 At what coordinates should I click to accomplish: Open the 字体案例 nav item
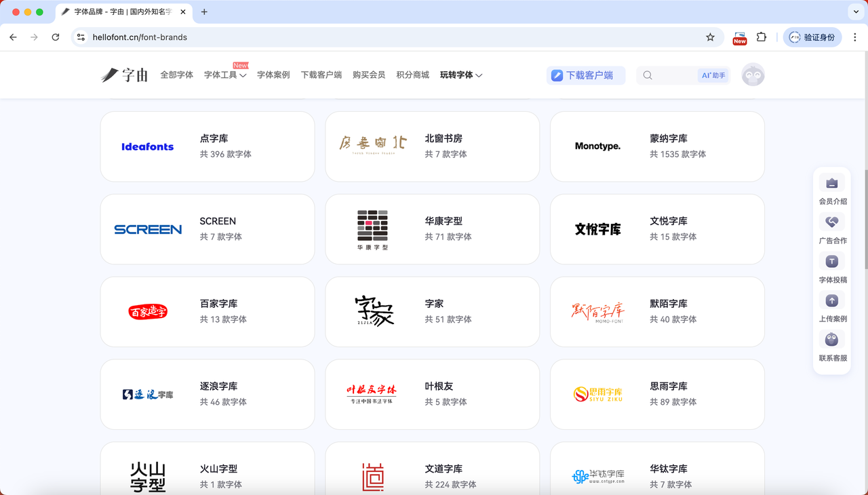pyautogui.click(x=273, y=75)
